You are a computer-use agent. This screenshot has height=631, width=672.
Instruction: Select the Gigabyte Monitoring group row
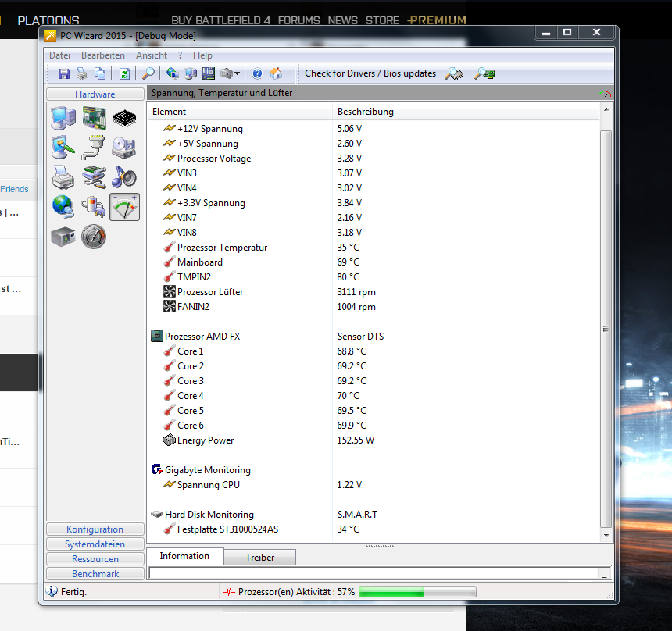(373, 470)
